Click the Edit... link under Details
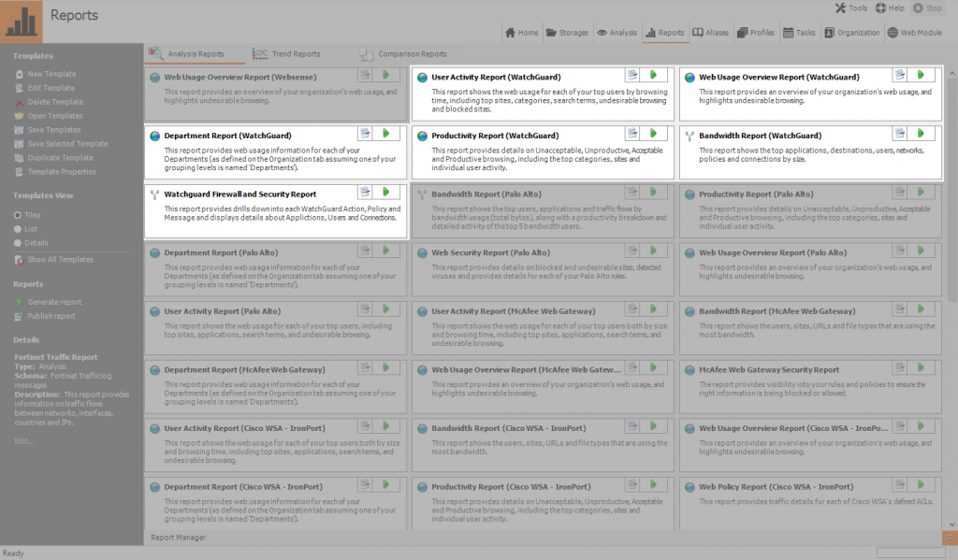The width and height of the screenshot is (958, 560). click(x=23, y=441)
